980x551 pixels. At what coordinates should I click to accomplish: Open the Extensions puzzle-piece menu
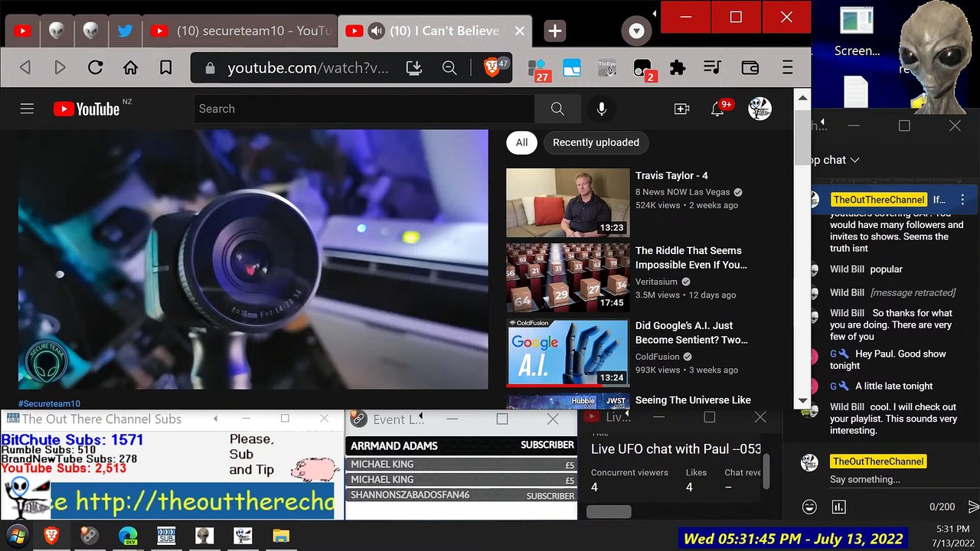click(x=678, y=68)
